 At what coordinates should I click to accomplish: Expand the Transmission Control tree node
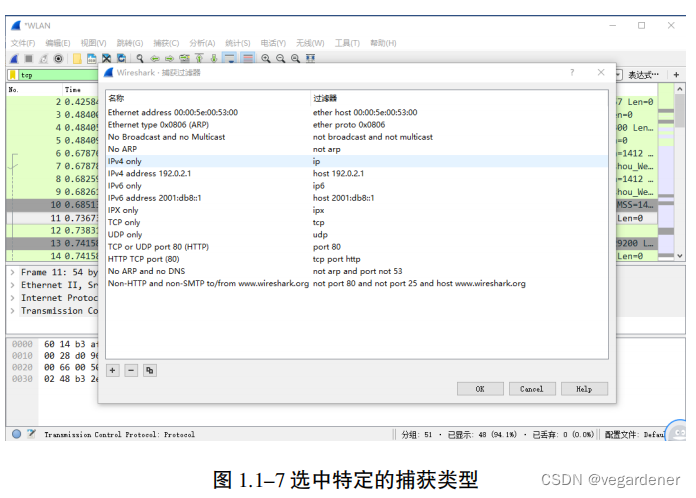pyautogui.click(x=12, y=311)
